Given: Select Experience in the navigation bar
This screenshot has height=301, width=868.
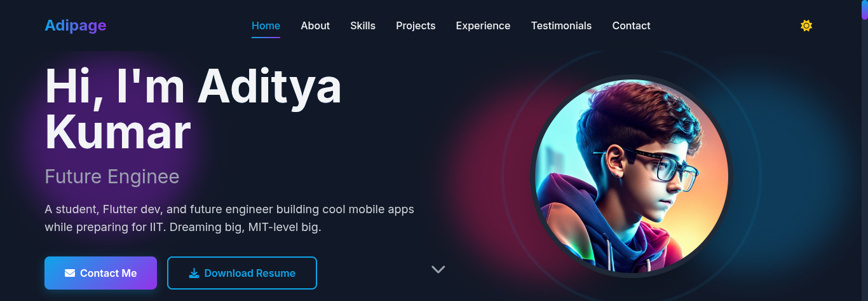Looking at the screenshot, I should tap(483, 25).
